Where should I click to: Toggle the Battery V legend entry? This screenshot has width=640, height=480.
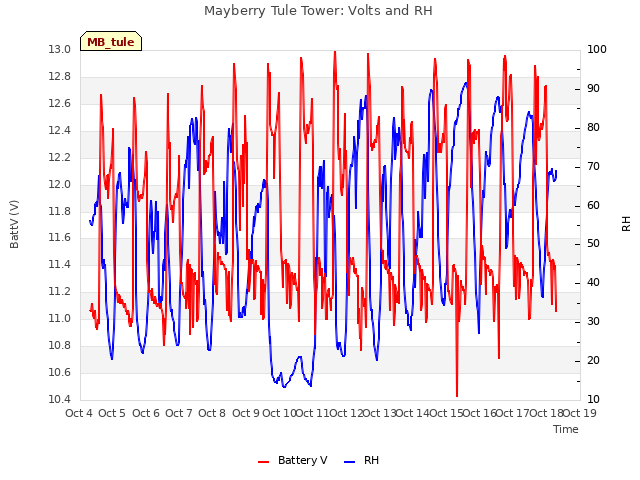coord(293,460)
